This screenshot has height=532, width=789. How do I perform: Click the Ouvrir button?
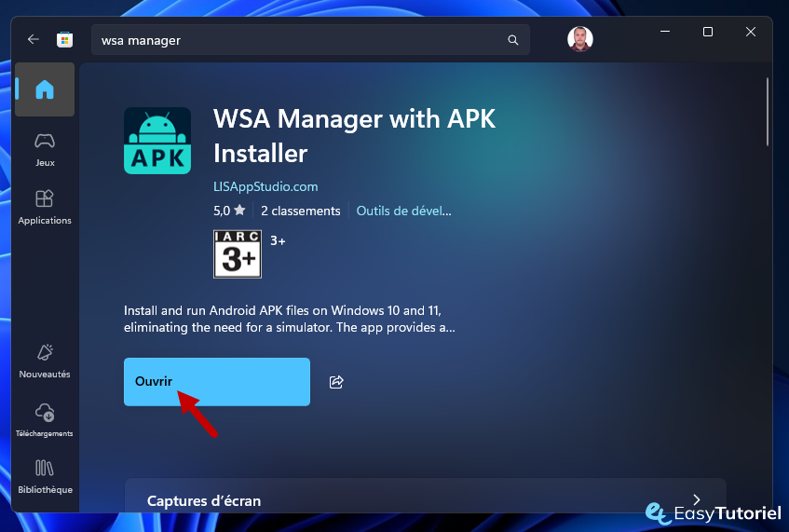[217, 381]
